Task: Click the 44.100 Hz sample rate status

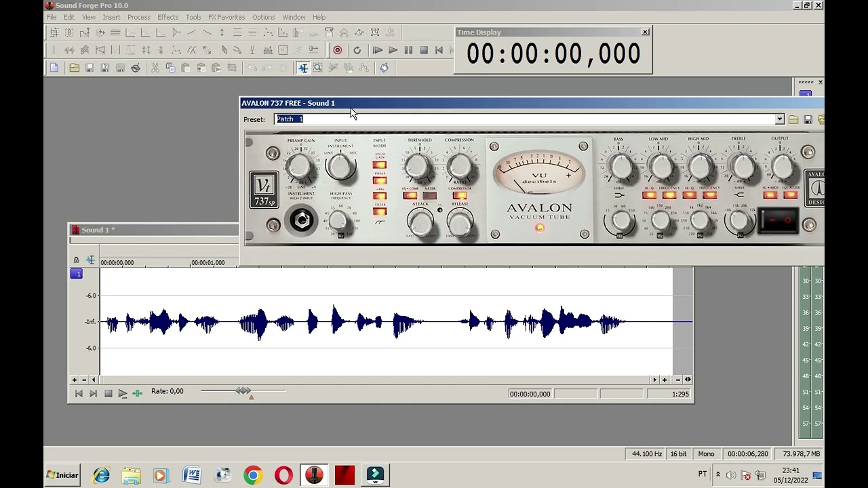Action: coord(647,454)
